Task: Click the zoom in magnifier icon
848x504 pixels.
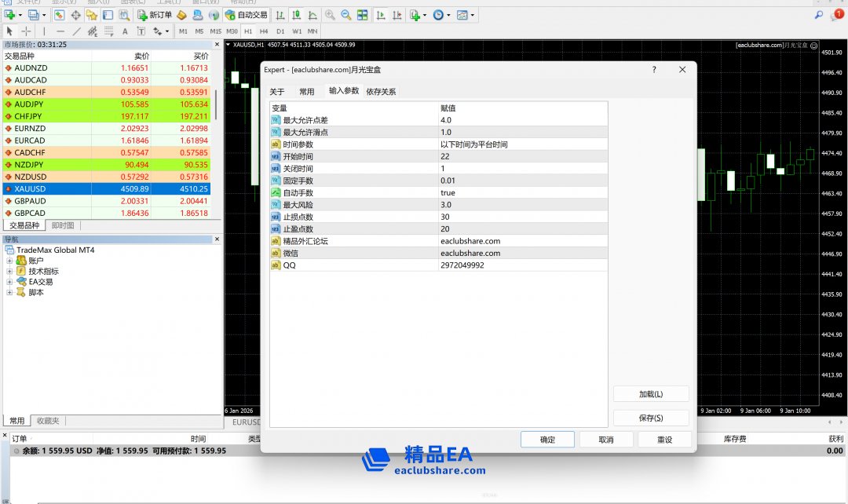Action: (x=330, y=15)
